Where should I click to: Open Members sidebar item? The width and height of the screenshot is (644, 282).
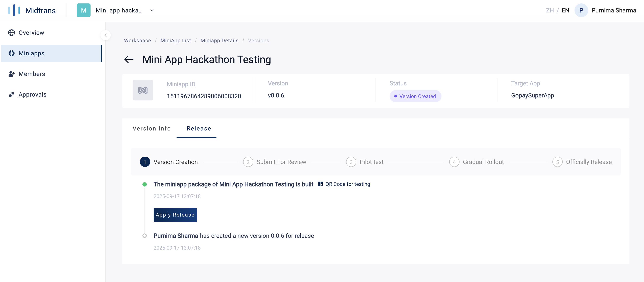point(51,74)
